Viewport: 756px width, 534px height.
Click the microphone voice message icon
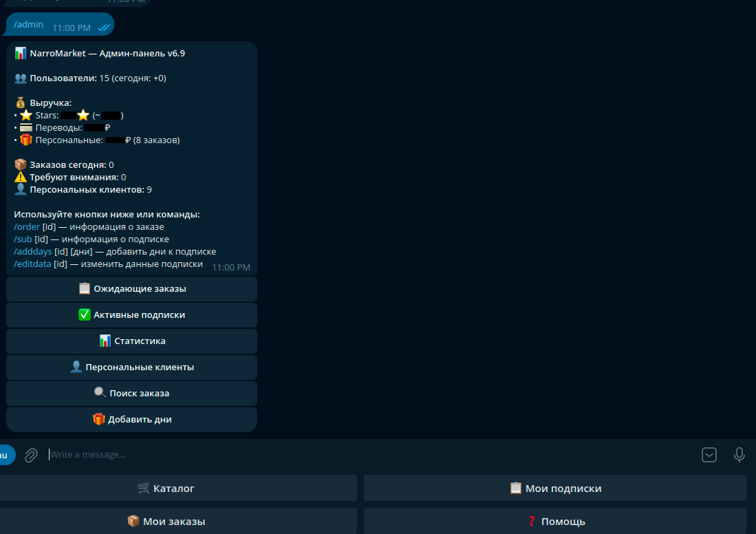739,455
